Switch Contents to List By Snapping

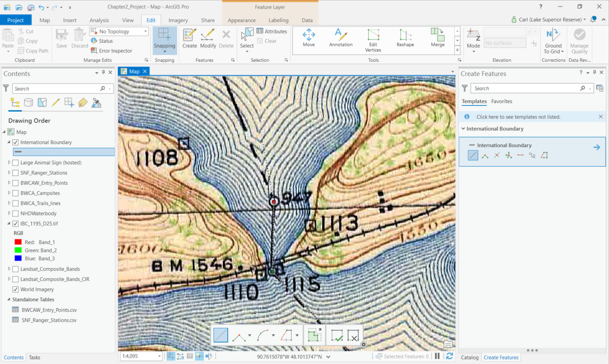pyautogui.click(x=69, y=103)
